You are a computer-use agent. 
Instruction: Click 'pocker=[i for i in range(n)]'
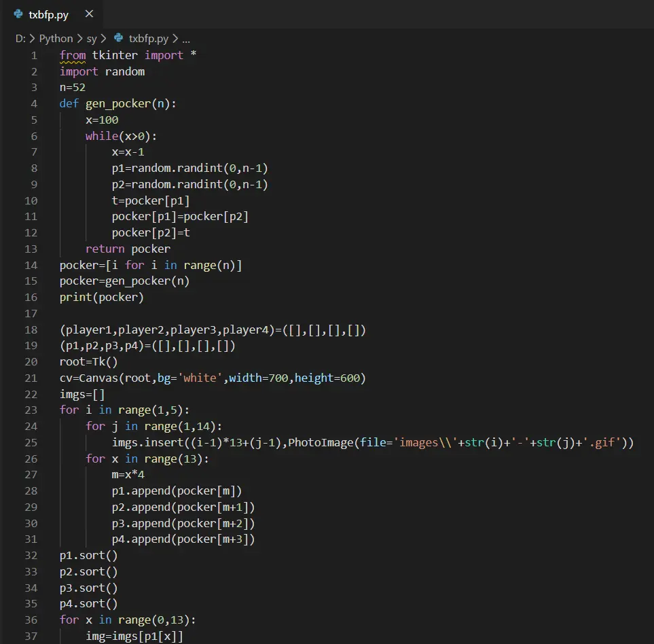tap(151, 266)
